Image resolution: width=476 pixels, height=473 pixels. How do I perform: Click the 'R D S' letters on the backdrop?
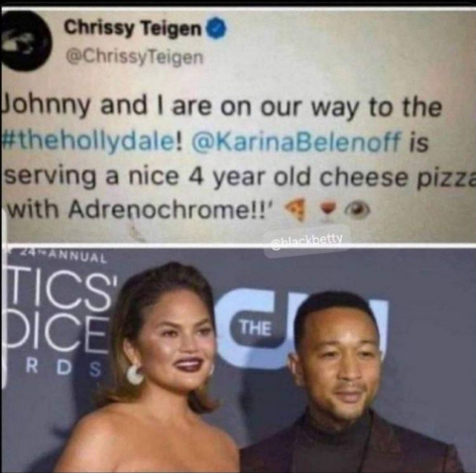[64, 369]
